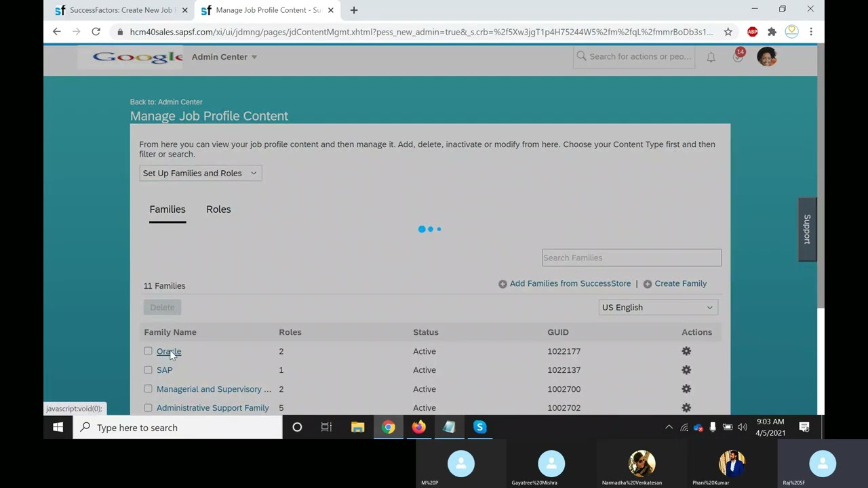The image size is (868, 488).
Task: Click the plus icon beside Add Families from SuccessStore
Action: pos(502,284)
